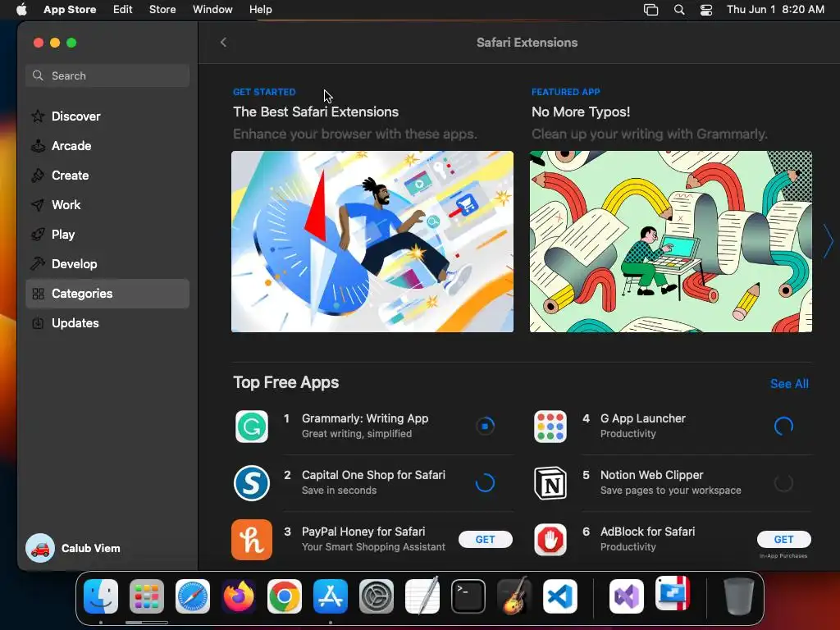840x630 pixels.
Task: Open Capital One Shop app icon
Action: tap(252, 482)
